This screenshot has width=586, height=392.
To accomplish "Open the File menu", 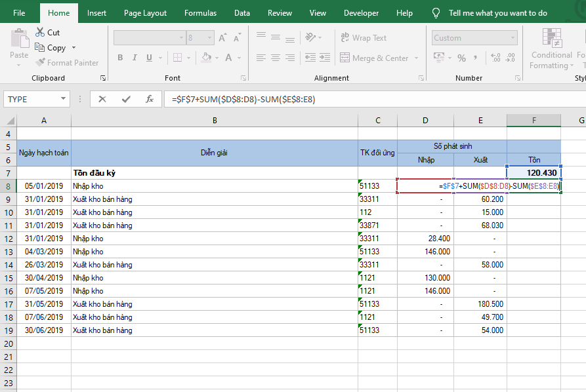I will [19, 13].
